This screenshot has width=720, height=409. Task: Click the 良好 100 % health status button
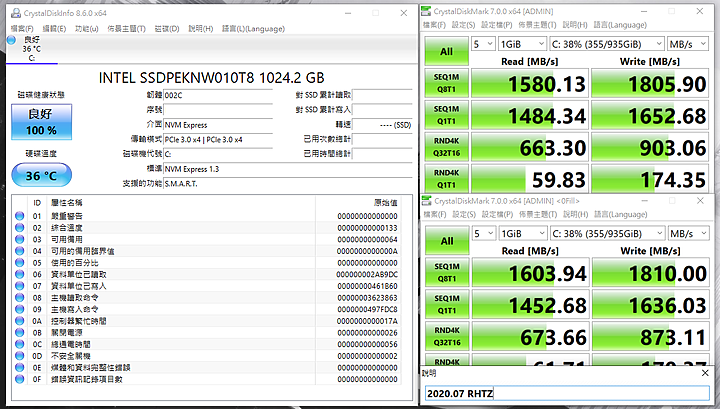(41, 122)
